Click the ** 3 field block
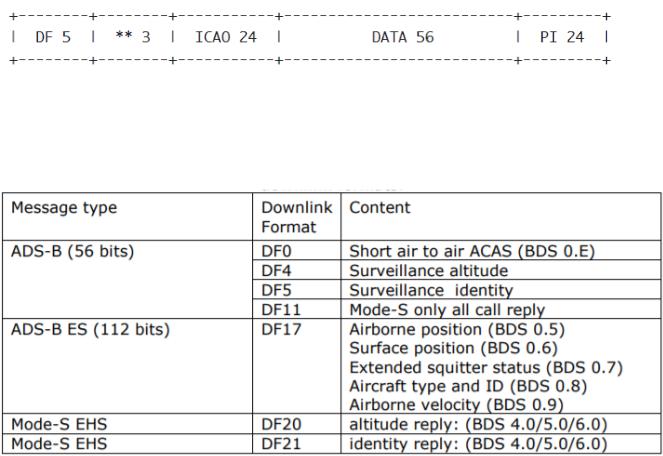 (133, 37)
